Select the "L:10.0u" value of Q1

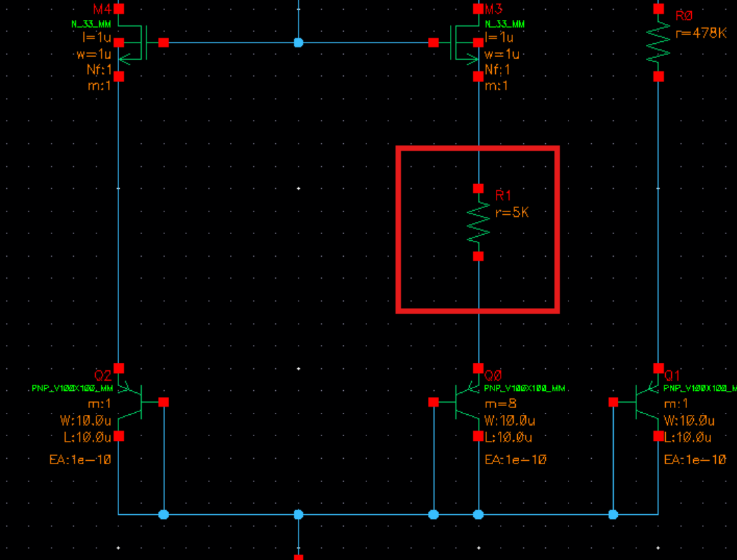point(688,437)
